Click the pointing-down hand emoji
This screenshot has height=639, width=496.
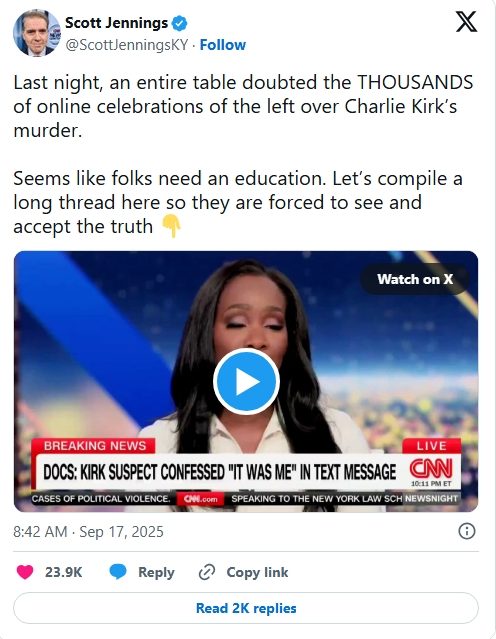coord(172,227)
